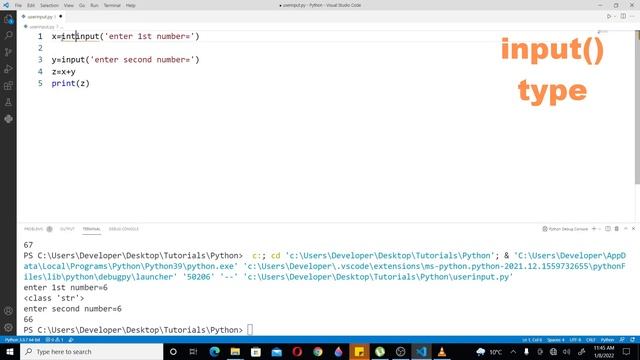Click the Ln, Col indicator in status bar
640x360 pixels.
(x=532, y=340)
